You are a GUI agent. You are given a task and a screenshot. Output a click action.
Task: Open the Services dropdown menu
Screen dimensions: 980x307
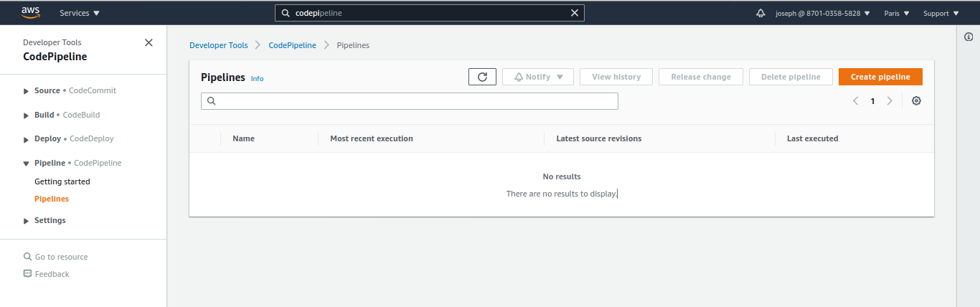coord(79,13)
